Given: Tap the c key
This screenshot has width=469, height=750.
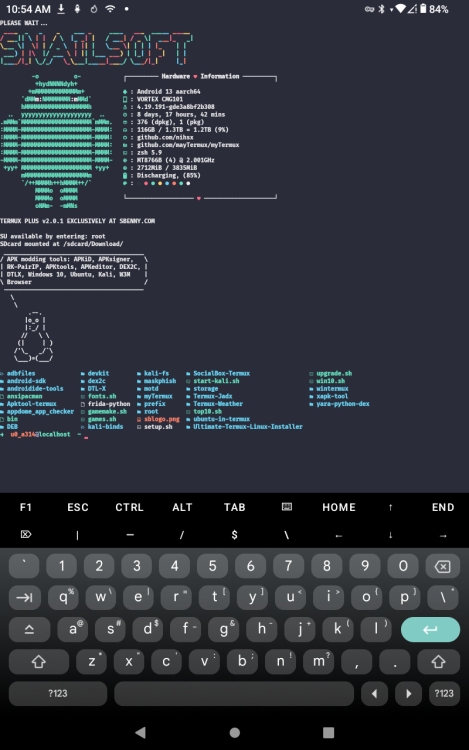Looking at the screenshot, I should (166, 662).
